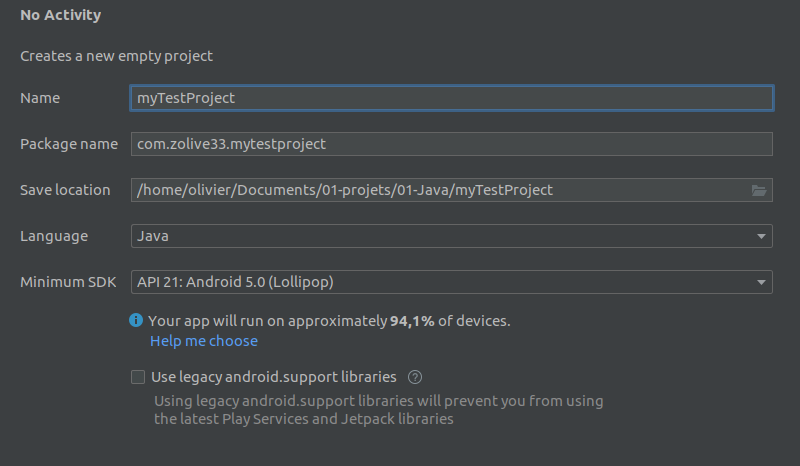Click the 'Use legacy android.support libraries' label text

click(x=273, y=377)
